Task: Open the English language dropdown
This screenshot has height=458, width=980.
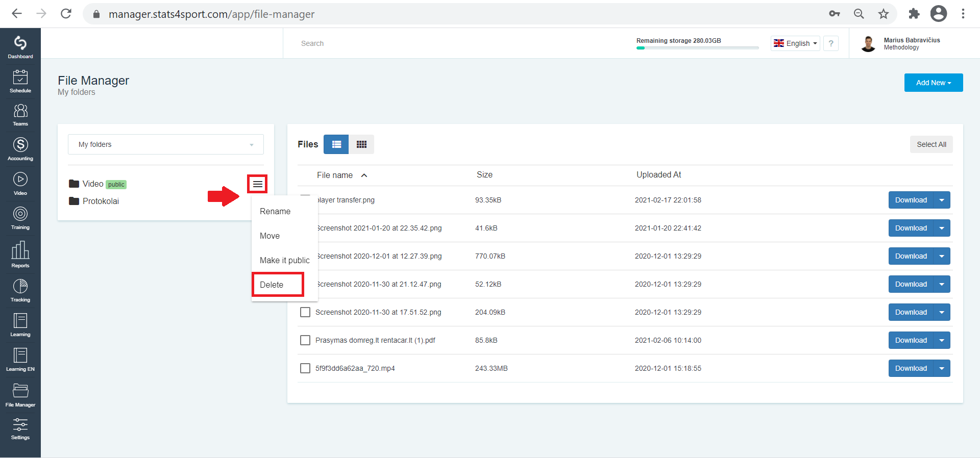Action: click(795, 43)
